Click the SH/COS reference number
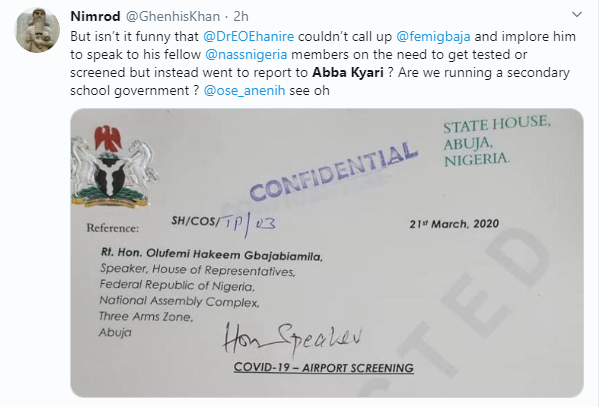Image resolution: width=601 pixels, height=407 pixels. coord(223,225)
